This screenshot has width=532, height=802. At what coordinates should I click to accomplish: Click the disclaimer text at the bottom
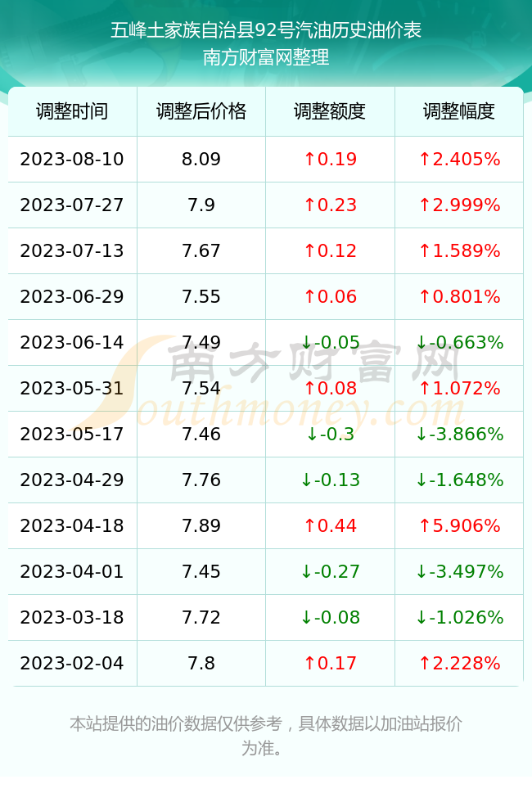(x=266, y=736)
